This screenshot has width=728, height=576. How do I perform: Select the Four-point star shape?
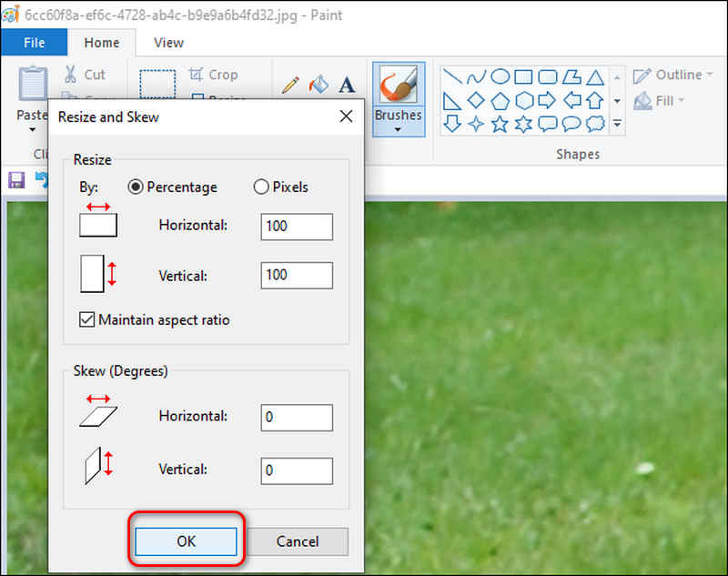click(476, 124)
